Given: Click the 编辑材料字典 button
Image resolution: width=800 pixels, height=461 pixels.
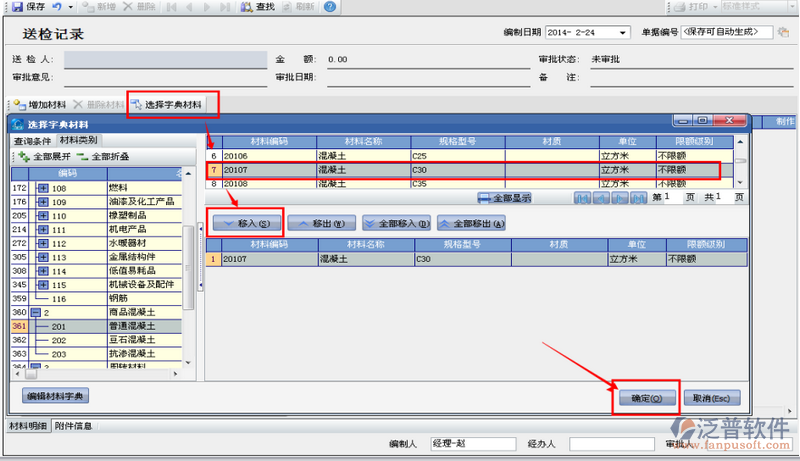Looking at the screenshot, I should point(55,396).
